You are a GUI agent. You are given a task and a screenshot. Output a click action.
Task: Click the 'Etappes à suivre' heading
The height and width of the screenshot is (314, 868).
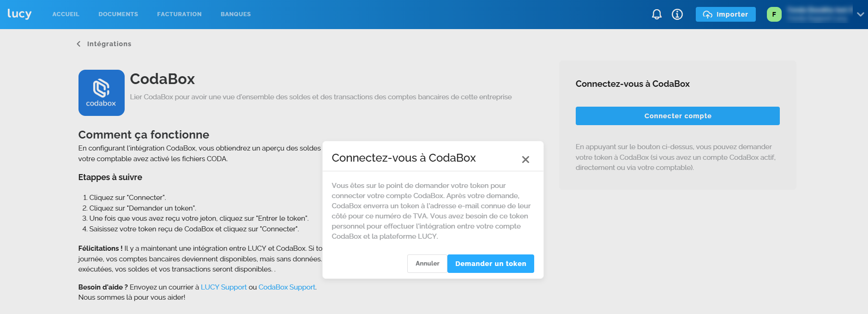pos(110,177)
